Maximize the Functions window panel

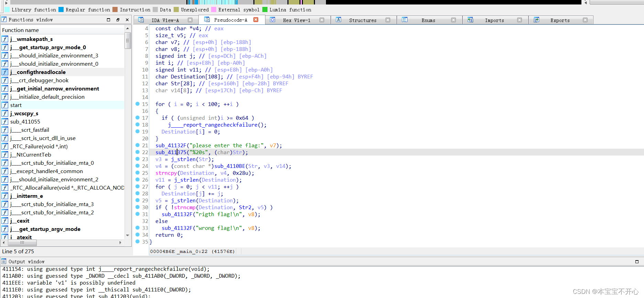(109, 20)
